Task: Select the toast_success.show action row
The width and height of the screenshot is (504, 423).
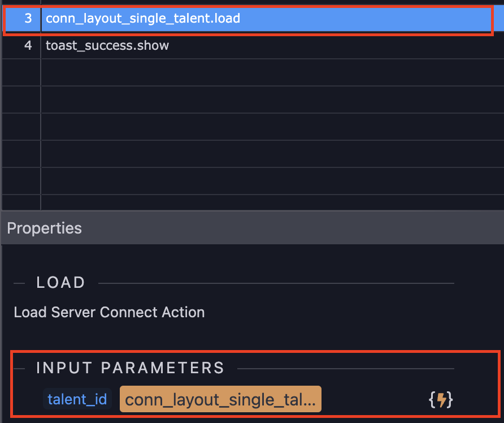Action: coord(253,45)
